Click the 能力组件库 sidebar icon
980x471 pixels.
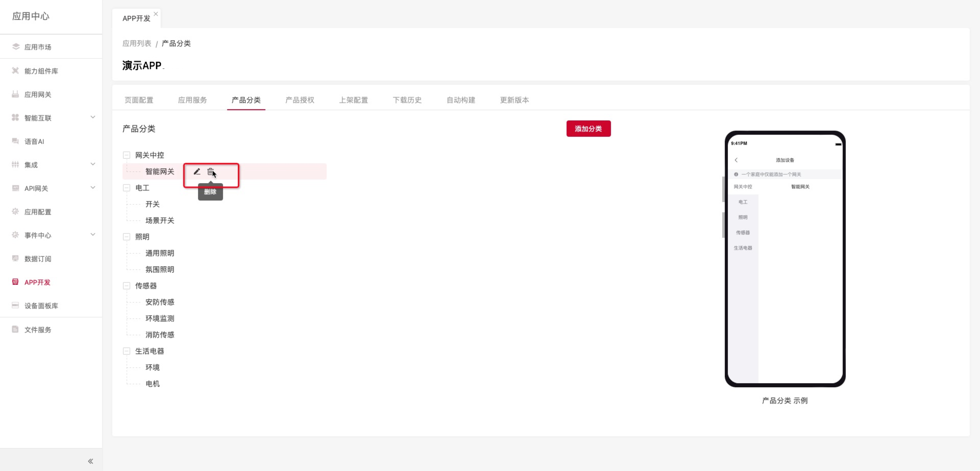(x=16, y=71)
